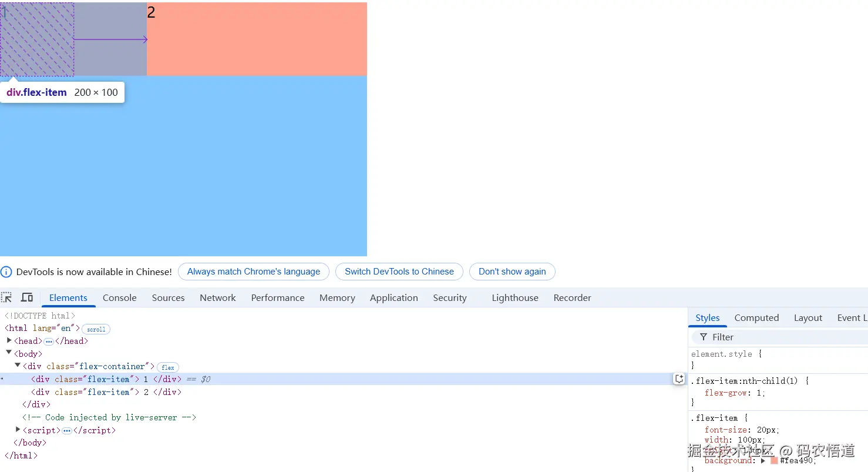Click the scroll badge next to html tag
Image resolution: width=868 pixels, height=472 pixels.
pyautogui.click(x=96, y=329)
